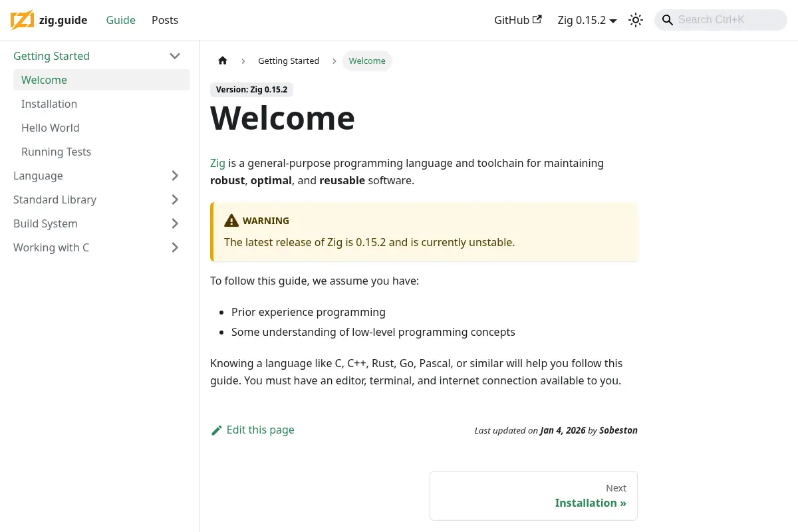Expand the Standard Library chevron
This screenshot has width=798, height=532.
175,199
